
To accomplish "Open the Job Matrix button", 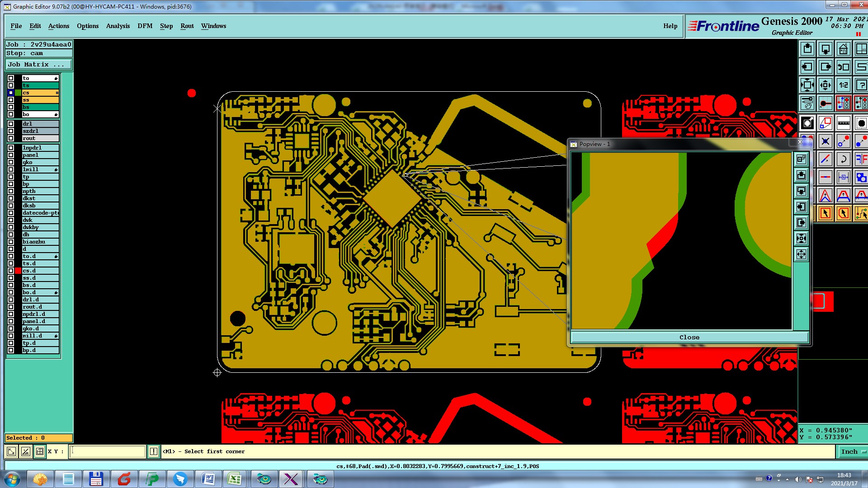I will (x=38, y=65).
